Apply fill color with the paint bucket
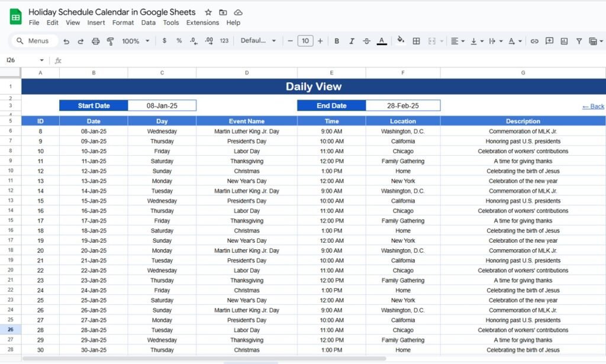This screenshot has height=364, width=606. (x=401, y=41)
